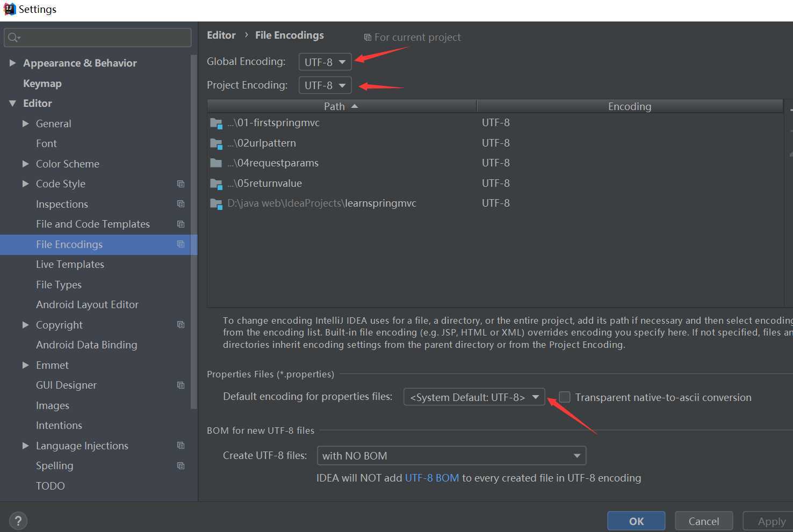Select Keymap in settings tree
The image size is (793, 532).
42,83
